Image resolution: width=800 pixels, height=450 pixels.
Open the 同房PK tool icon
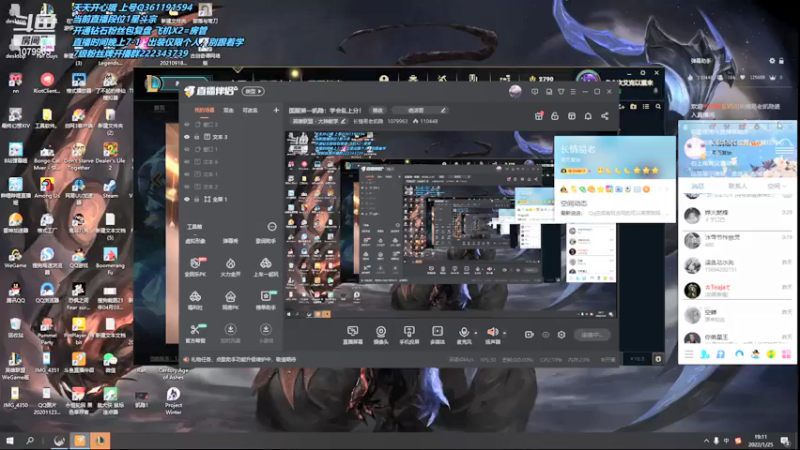231,296
